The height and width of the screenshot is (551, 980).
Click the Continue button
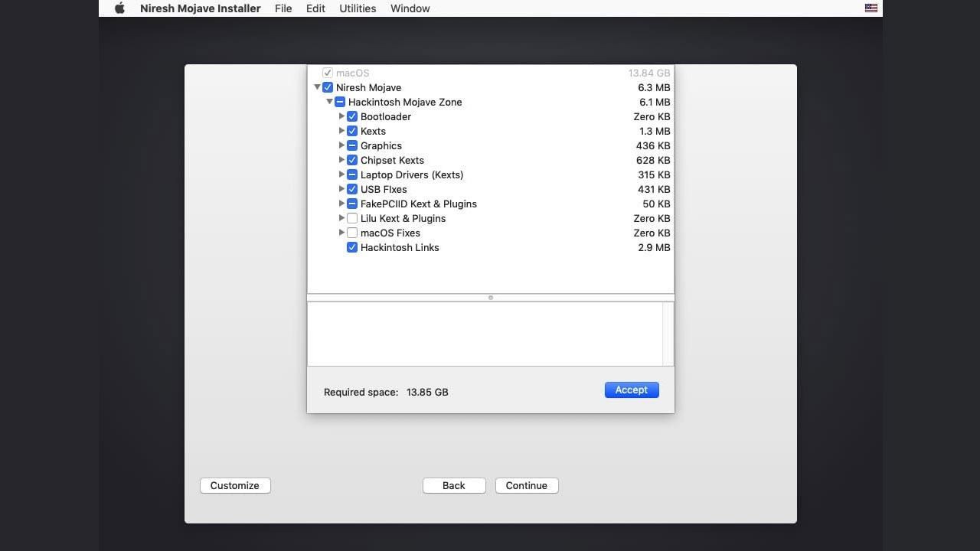(x=527, y=485)
